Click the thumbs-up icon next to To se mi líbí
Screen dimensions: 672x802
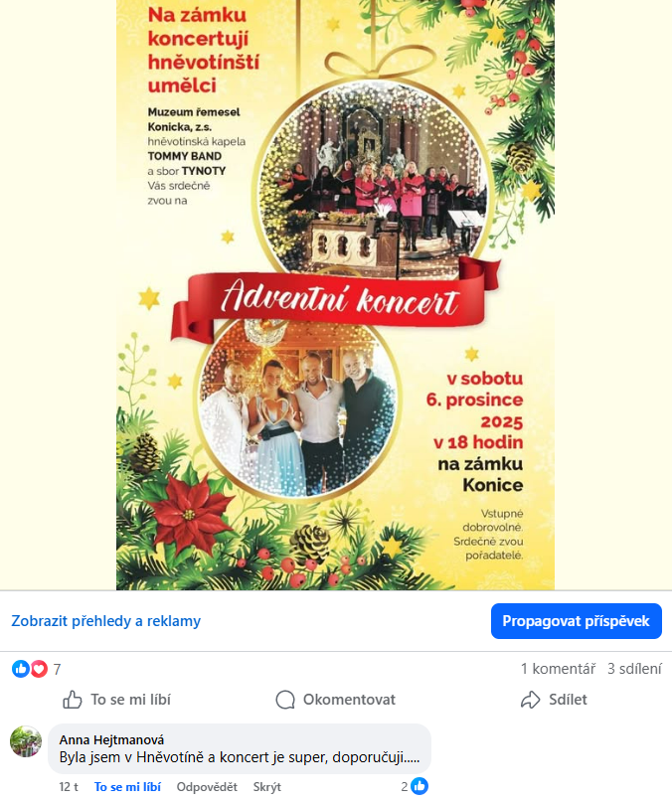pyautogui.click(x=73, y=700)
